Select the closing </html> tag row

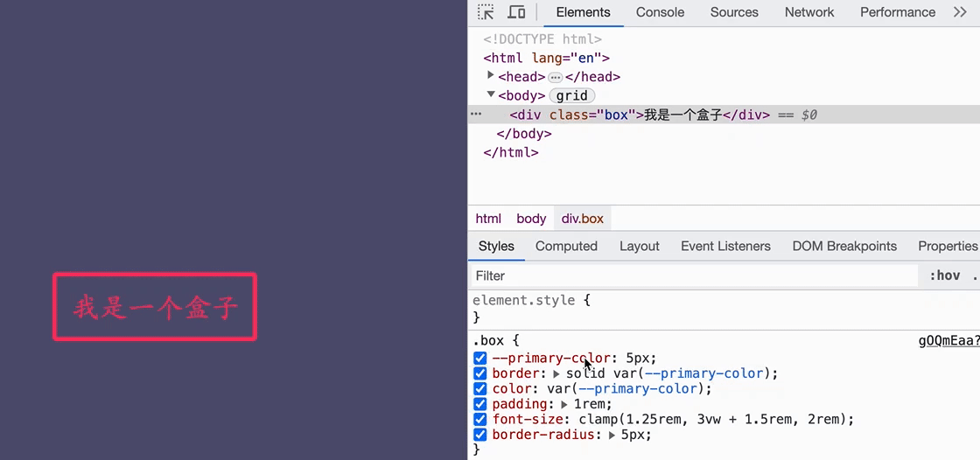511,152
